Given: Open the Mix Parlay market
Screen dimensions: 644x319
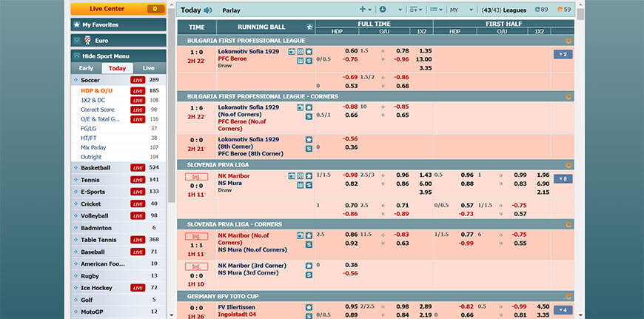Looking at the screenshot, I should 93,147.
